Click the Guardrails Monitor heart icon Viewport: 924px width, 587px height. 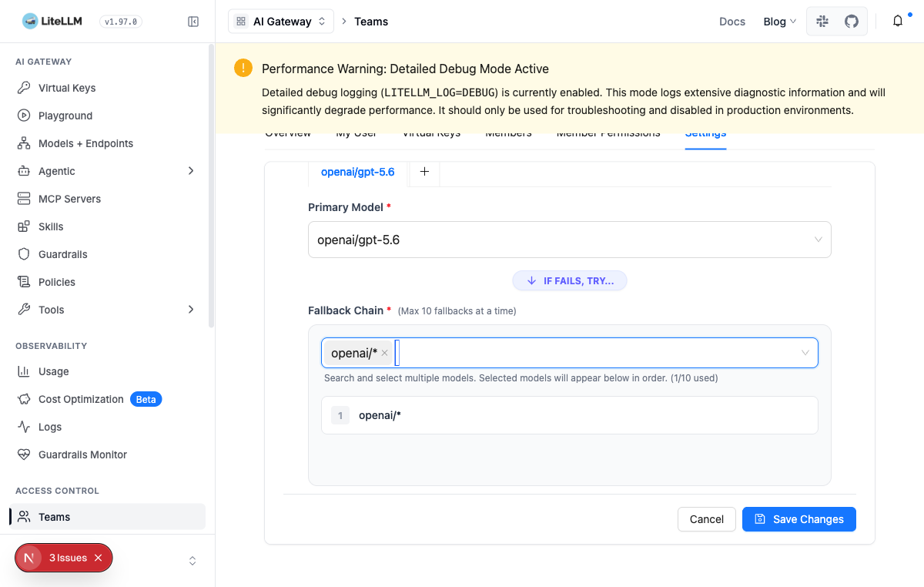[24, 455]
